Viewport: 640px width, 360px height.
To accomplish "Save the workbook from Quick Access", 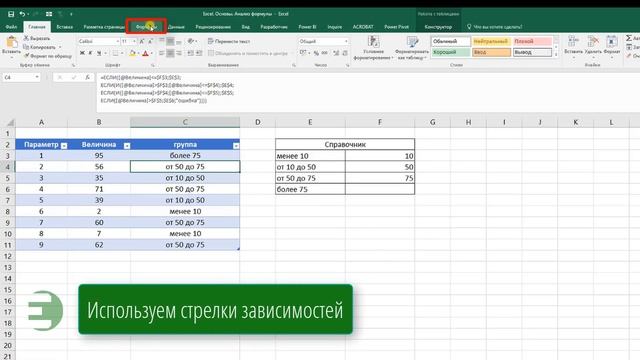I will [11, 14].
